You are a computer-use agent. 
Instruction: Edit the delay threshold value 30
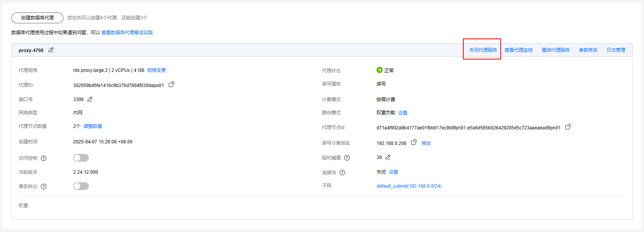[x=388, y=157]
